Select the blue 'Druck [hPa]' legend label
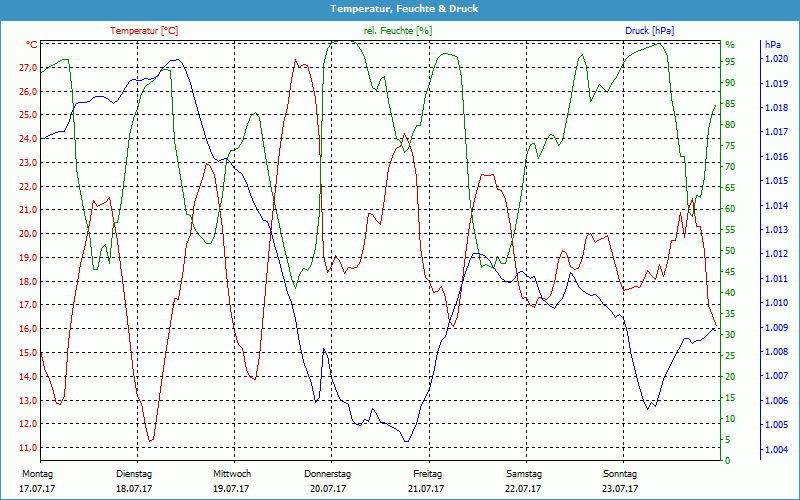 click(x=649, y=31)
